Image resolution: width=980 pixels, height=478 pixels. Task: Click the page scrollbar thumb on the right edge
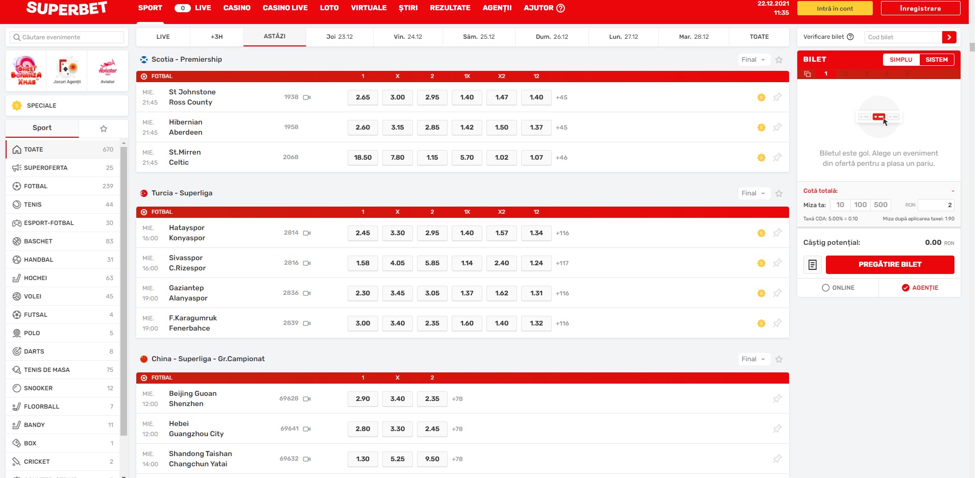click(972, 47)
